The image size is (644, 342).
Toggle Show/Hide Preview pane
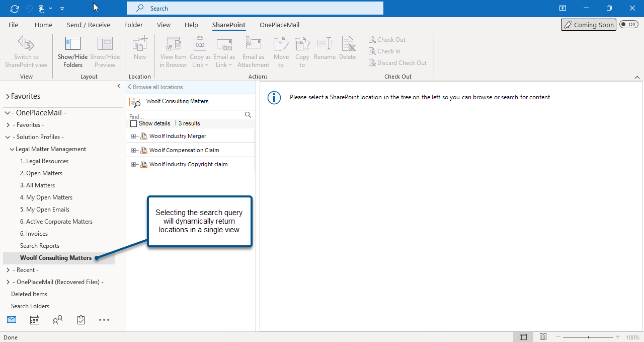tap(105, 51)
